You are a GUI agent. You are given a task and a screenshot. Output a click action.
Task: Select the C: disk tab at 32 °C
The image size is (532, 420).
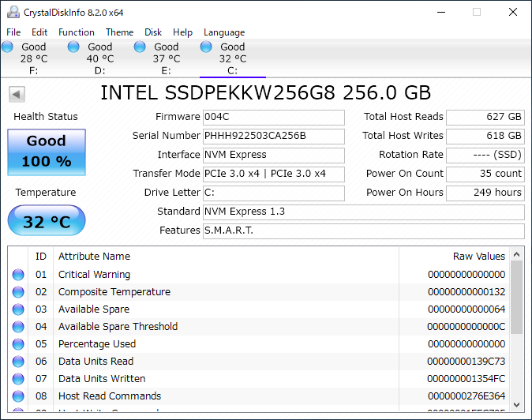pos(233,58)
